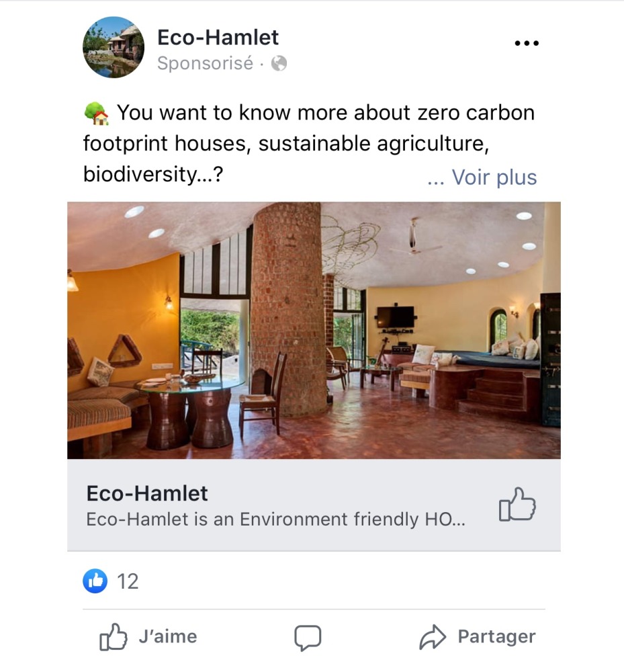Click the comment speech bubble icon
624x672 pixels.
[x=308, y=637]
